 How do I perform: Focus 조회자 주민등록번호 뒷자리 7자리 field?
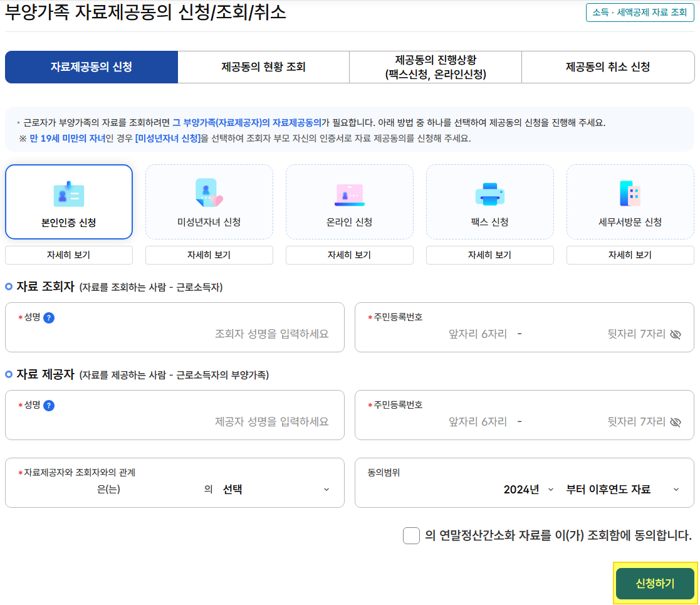pos(637,334)
